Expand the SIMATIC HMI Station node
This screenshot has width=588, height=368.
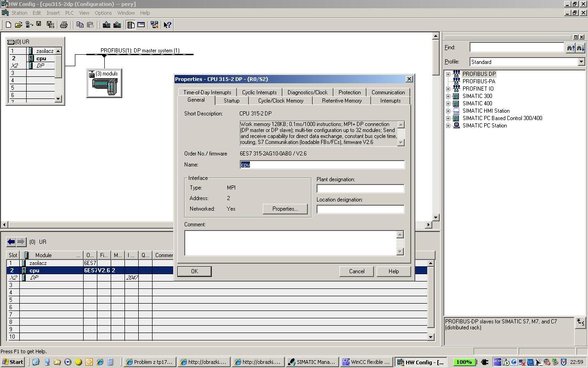448,111
